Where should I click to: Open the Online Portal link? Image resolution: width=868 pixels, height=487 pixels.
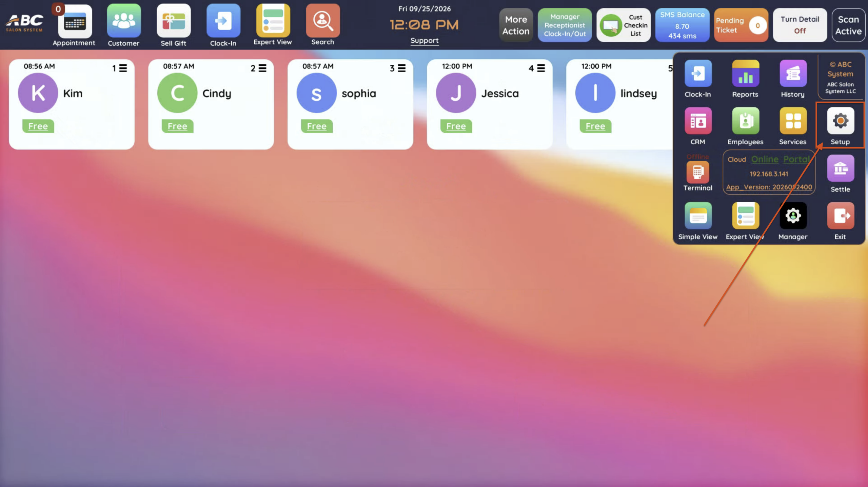pyautogui.click(x=781, y=159)
